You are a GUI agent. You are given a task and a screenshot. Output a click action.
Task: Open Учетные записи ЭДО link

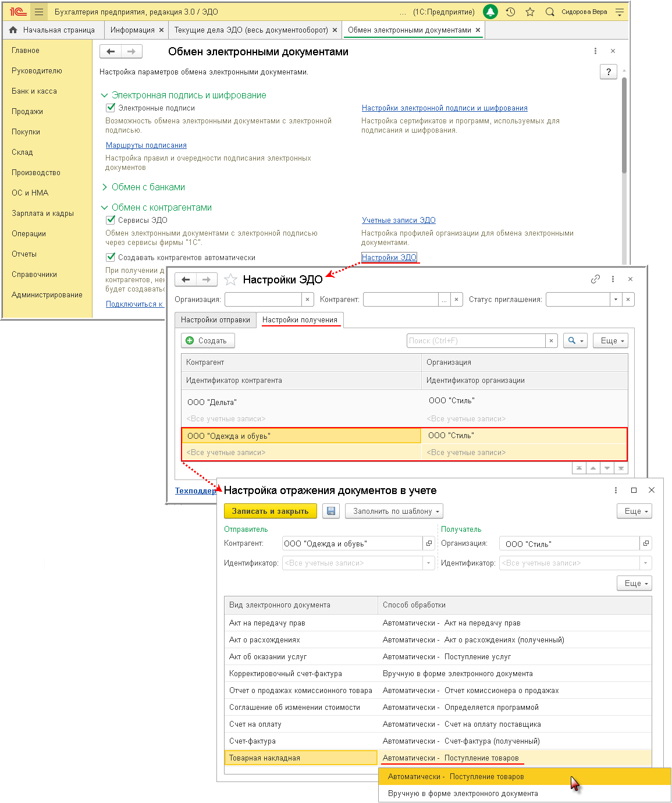tap(399, 220)
